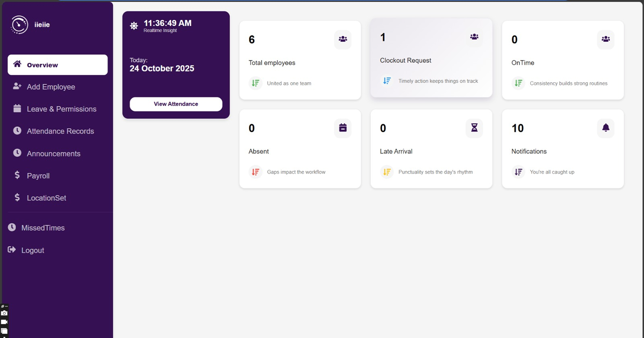Image resolution: width=644 pixels, height=338 pixels.
Task: Click the Timely action keeps things on track text
Action: click(438, 81)
